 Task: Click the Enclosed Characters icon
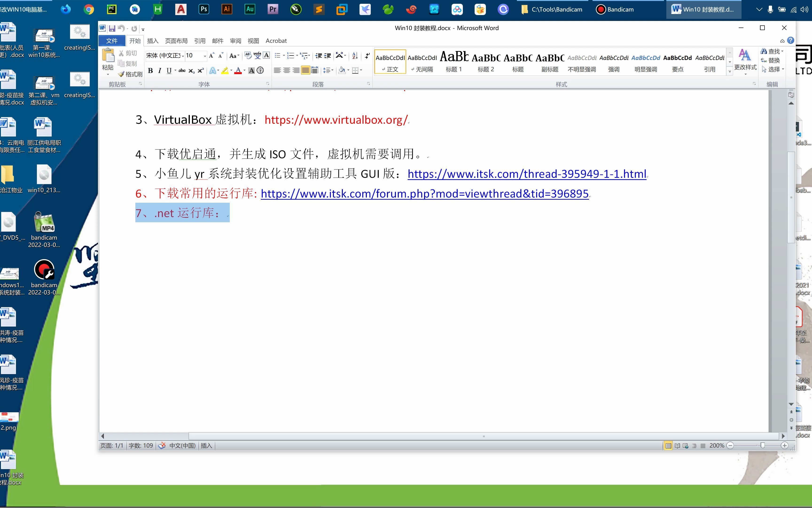(x=260, y=71)
